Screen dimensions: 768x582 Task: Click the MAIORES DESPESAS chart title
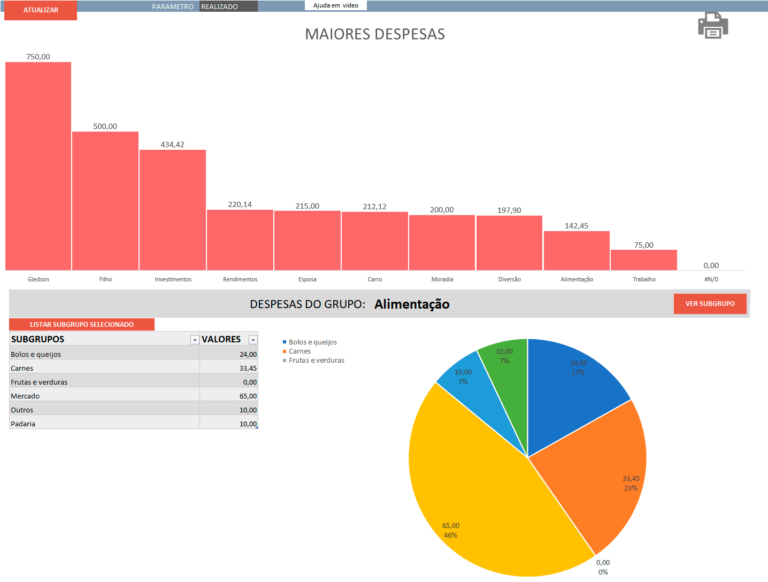pos(375,34)
